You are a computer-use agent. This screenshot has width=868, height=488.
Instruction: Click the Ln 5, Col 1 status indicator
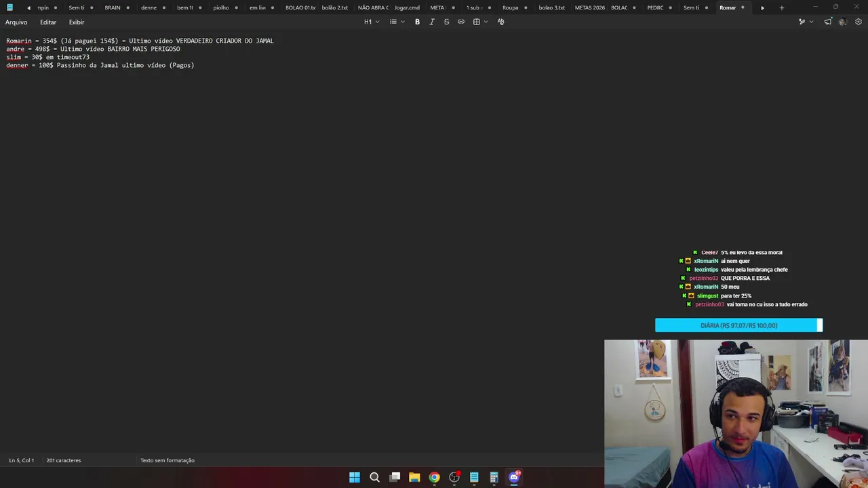[21, 460]
